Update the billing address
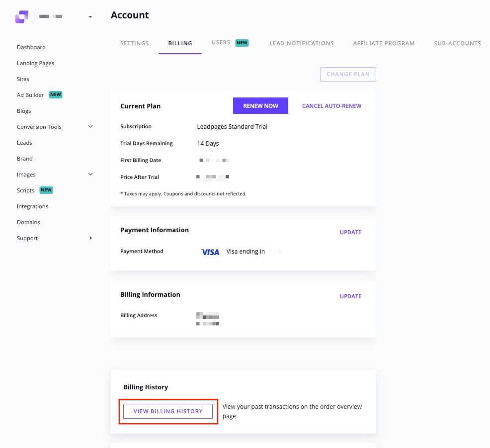This screenshot has height=448, width=490. click(x=350, y=296)
